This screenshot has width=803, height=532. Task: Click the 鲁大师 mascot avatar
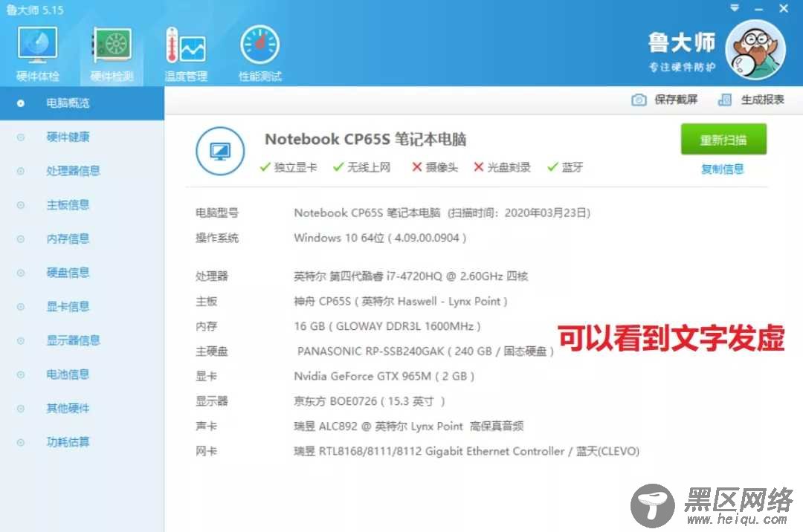point(755,50)
